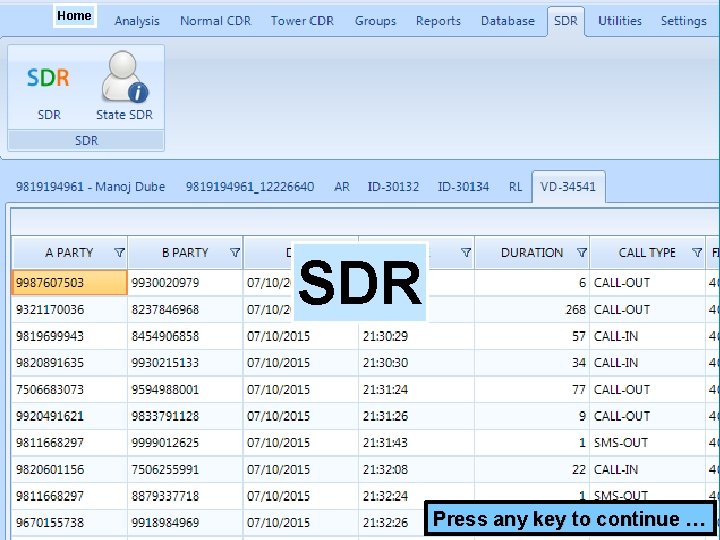Switch to the ID-30134 document tab
The image size is (720, 540).
[463, 187]
